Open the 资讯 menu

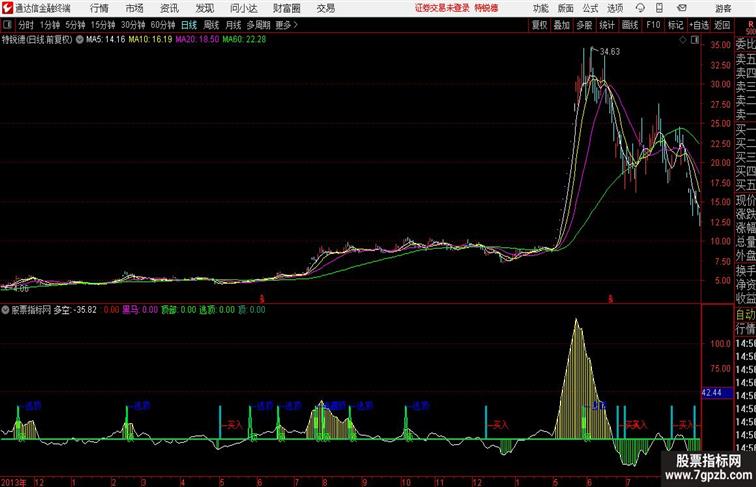169,8
